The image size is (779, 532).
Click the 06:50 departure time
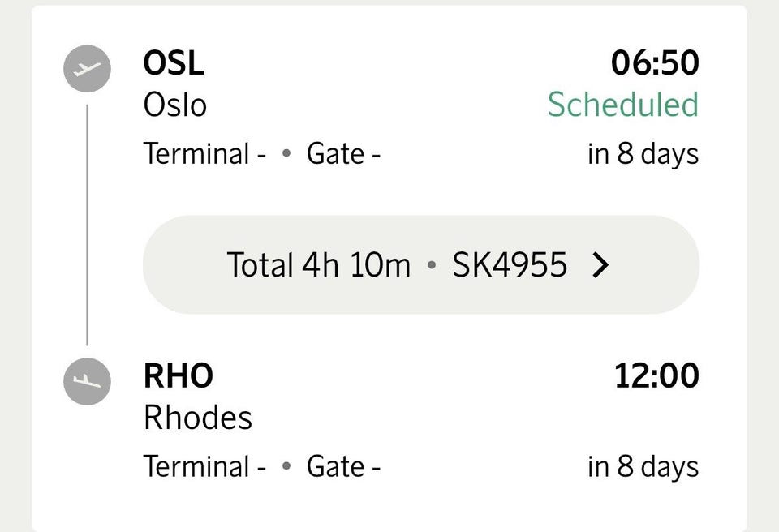655,63
